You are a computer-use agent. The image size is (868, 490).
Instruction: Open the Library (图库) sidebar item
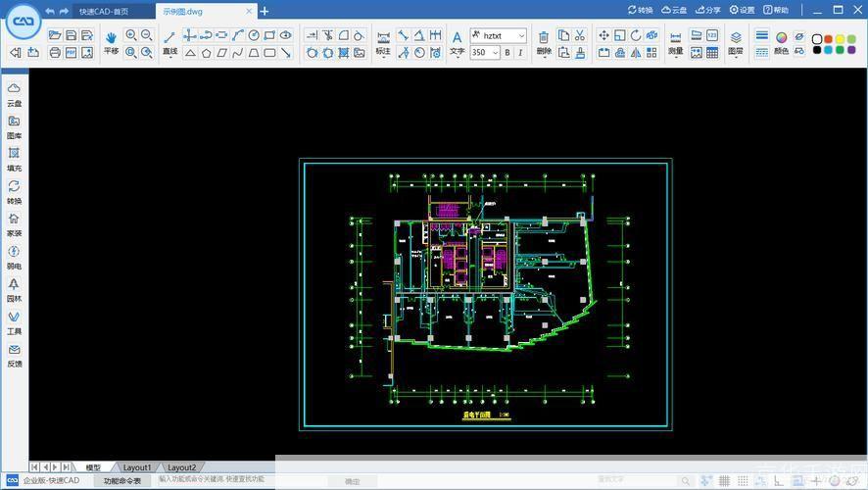tap(14, 127)
